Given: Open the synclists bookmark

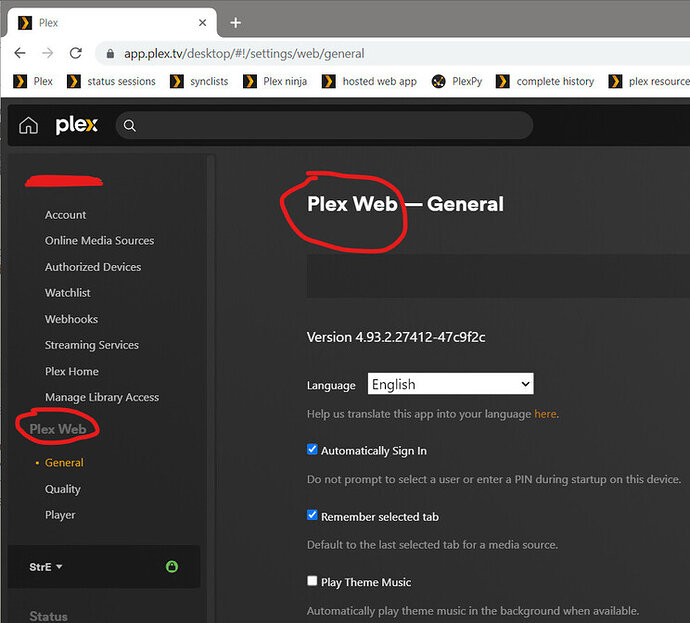Looking at the screenshot, I should click(199, 81).
